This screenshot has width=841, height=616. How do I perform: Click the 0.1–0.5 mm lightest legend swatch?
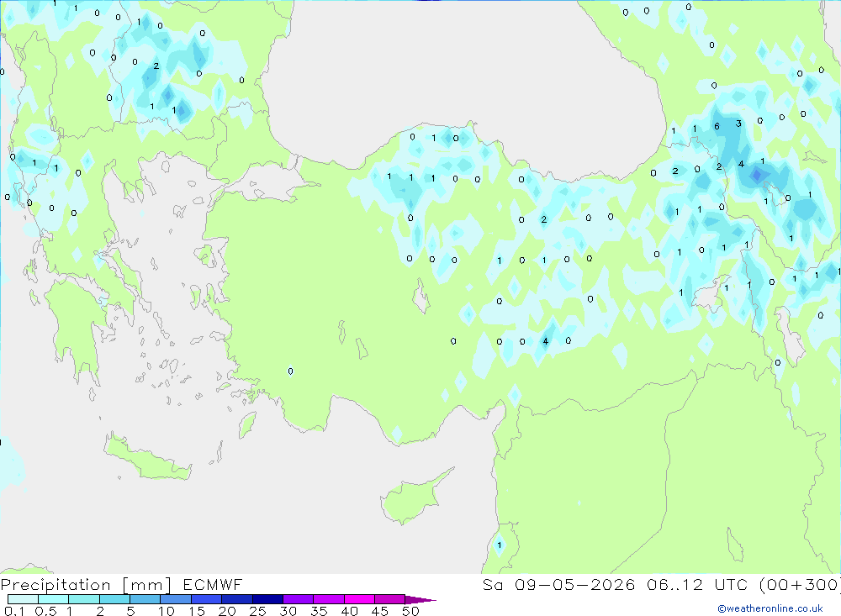click(x=23, y=599)
